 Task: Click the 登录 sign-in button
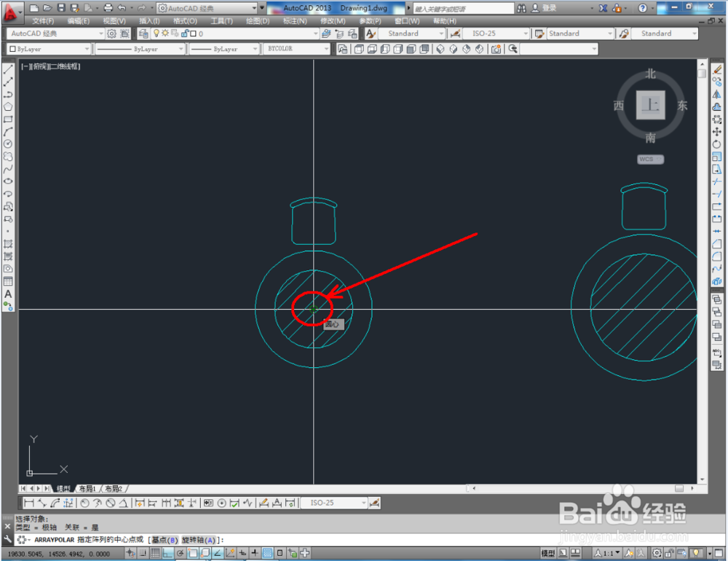544,8
